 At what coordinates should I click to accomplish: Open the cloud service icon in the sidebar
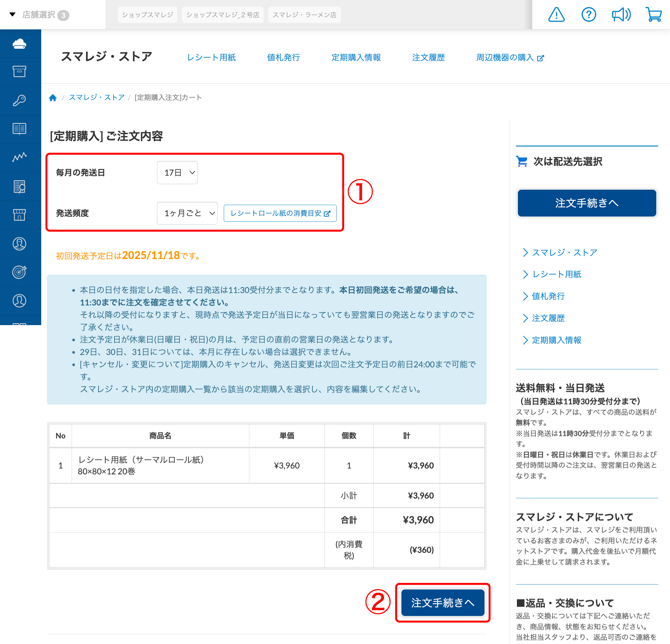coord(20,44)
